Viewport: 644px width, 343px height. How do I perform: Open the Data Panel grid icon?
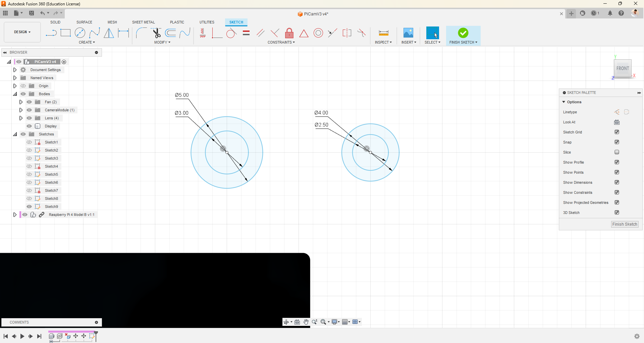click(5, 13)
